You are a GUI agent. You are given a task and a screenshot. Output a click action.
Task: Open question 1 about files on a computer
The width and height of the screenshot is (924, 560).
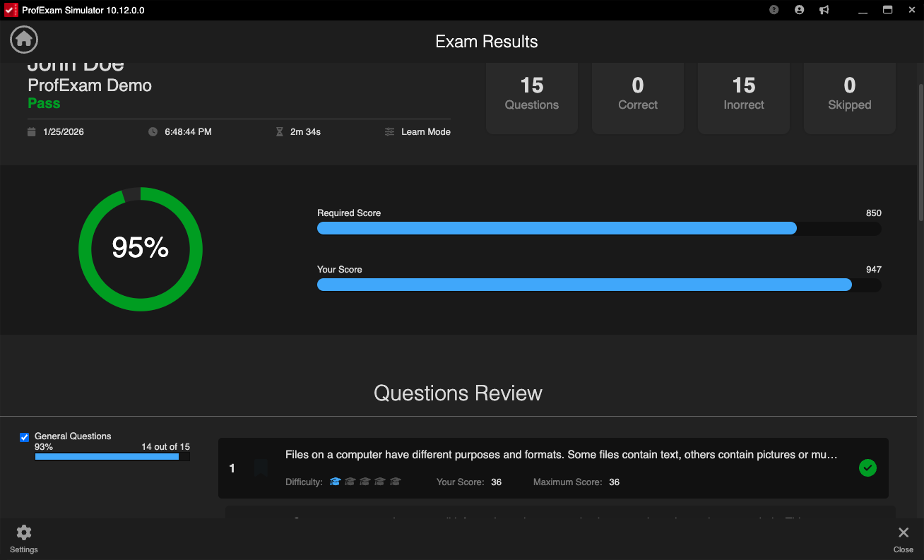[x=553, y=468]
